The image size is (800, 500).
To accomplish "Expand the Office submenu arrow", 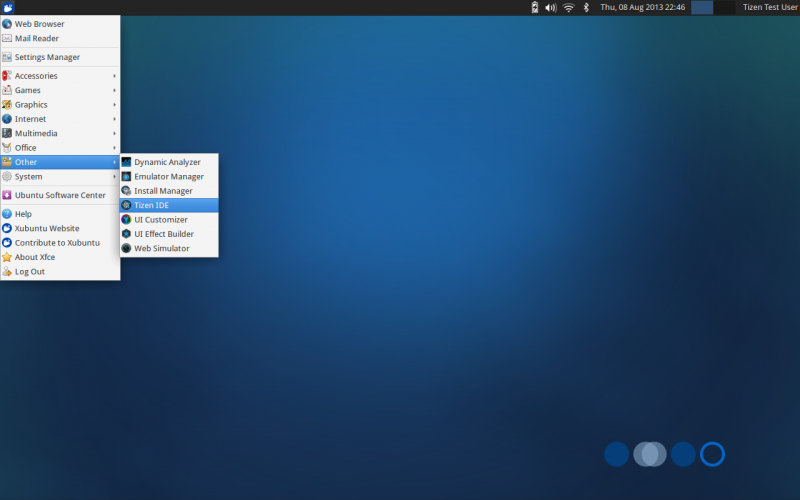I will (x=114, y=148).
